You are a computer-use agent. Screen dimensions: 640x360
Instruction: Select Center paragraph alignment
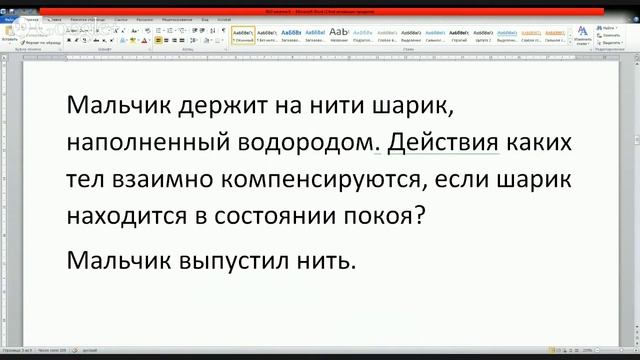click(166, 40)
